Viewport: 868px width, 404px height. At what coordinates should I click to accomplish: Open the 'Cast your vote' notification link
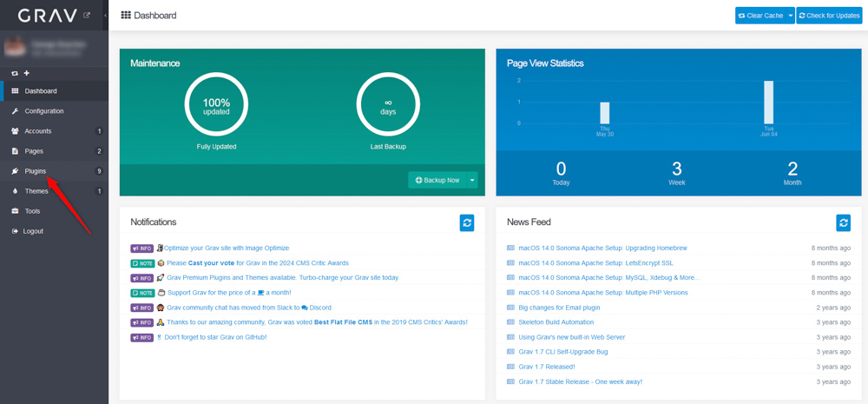(x=258, y=263)
